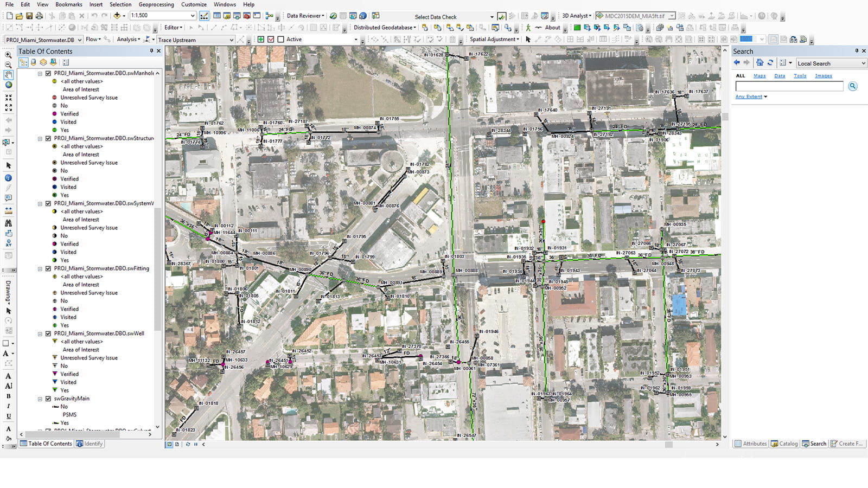The width and height of the screenshot is (868, 488).
Task: Click the Select Elements arrow tool
Action: 8,164
